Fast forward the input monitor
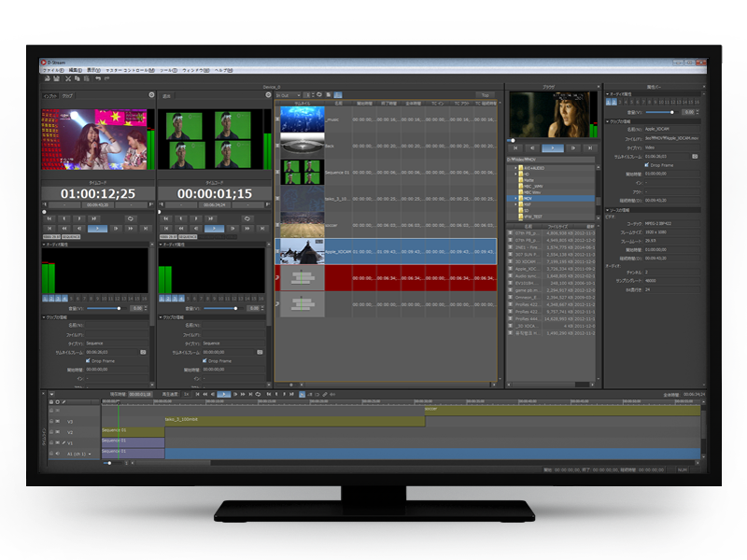The width and height of the screenshot is (747, 560). pos(131,229)
